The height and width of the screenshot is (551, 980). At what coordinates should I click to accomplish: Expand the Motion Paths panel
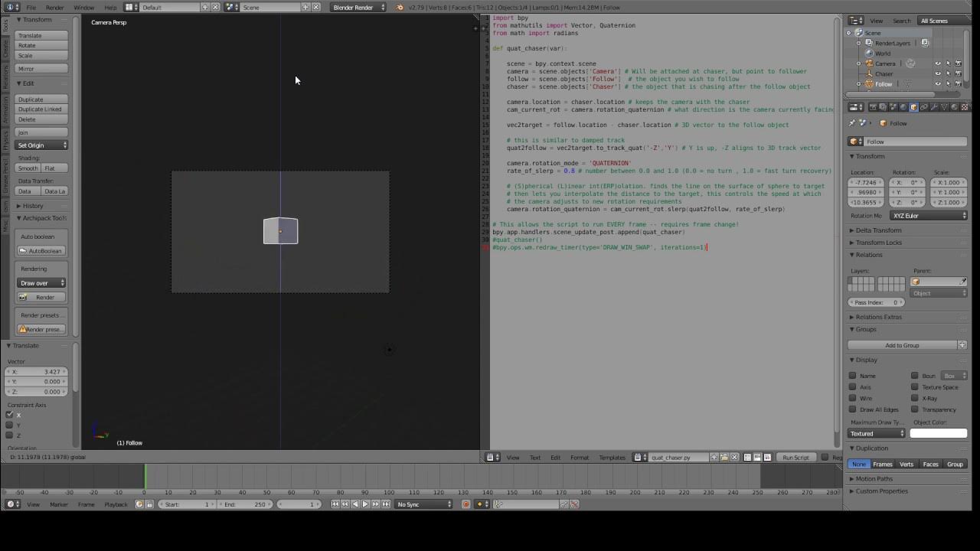pyautogui.click(x=874, y=479)
